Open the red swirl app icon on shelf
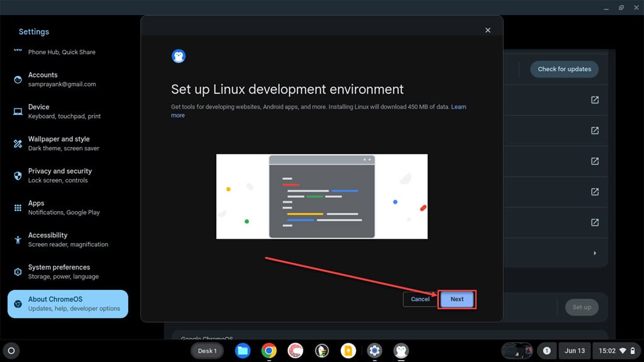The height and width of the screenshot is (362, 644). pos(295,351)
